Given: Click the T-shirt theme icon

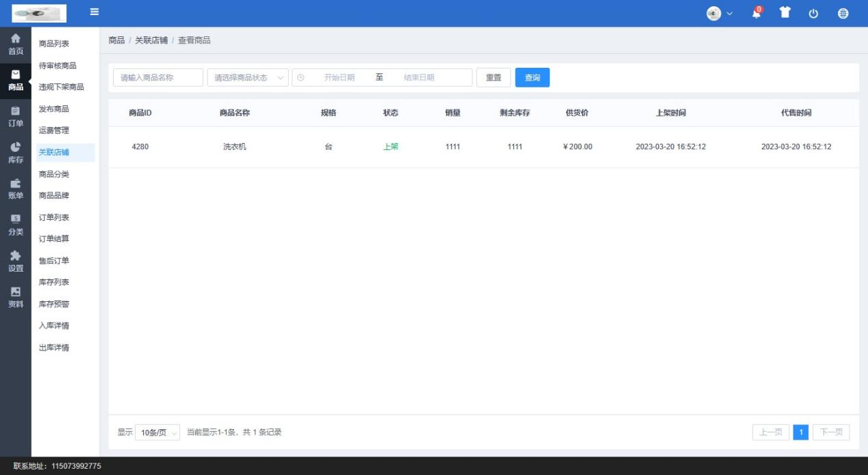Looking at the screenshot, I should (x=785, y=13).
